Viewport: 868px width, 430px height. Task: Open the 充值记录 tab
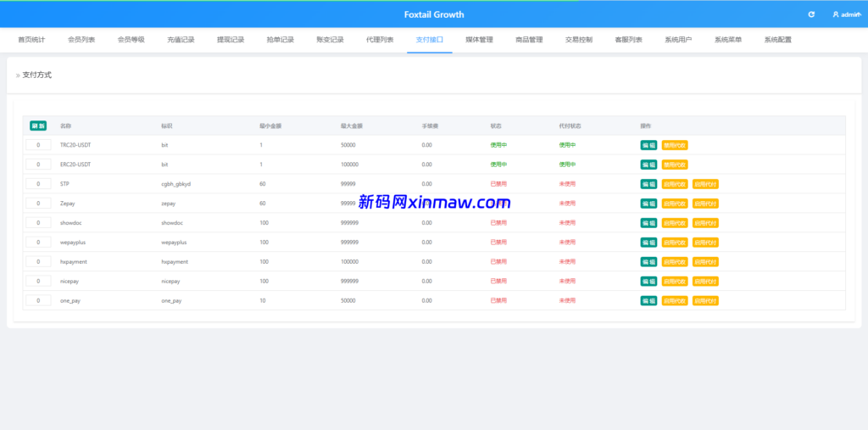pyautogui.click(x=181, y=40)
